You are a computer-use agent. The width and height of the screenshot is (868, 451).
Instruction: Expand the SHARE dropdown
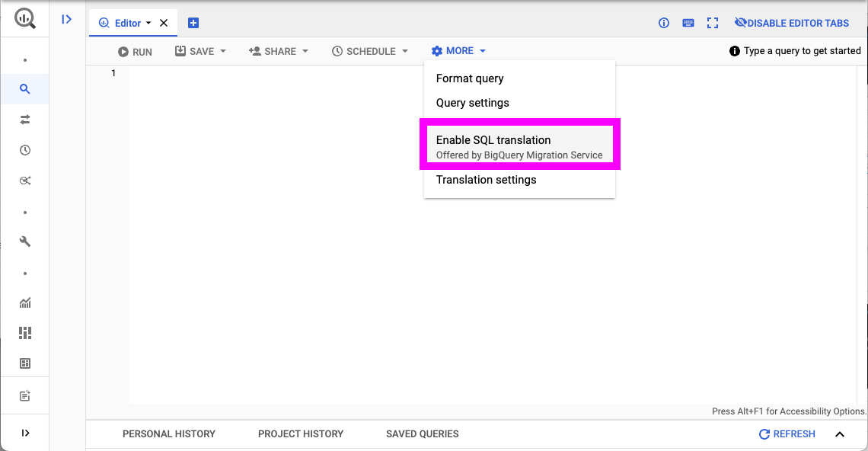click(x=305, y=51)
